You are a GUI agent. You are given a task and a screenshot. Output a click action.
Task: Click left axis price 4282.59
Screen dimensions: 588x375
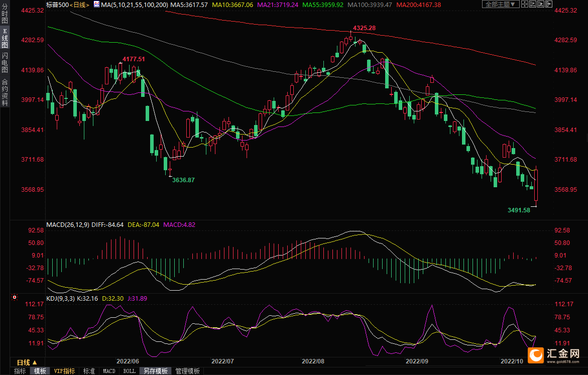(x=33, y=40)
